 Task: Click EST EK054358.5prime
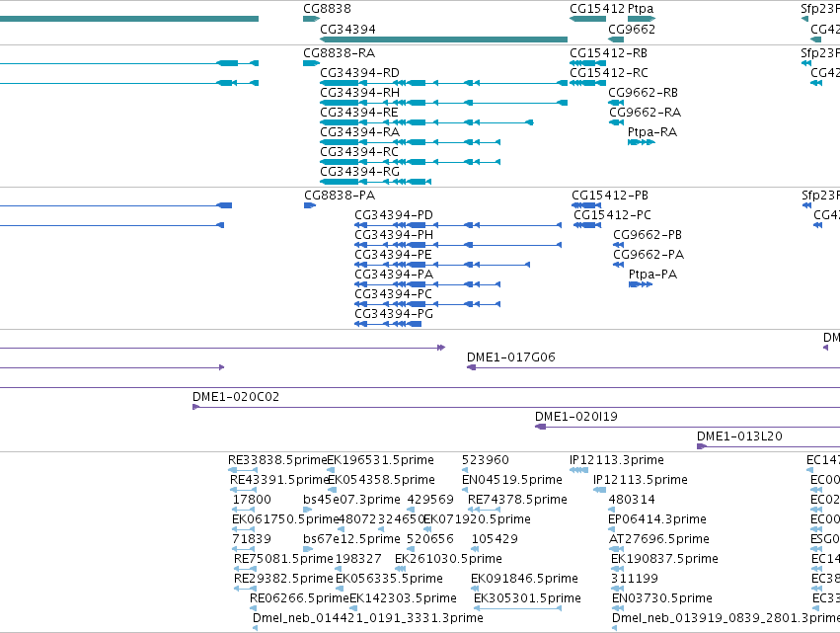(x=381, y=480)
